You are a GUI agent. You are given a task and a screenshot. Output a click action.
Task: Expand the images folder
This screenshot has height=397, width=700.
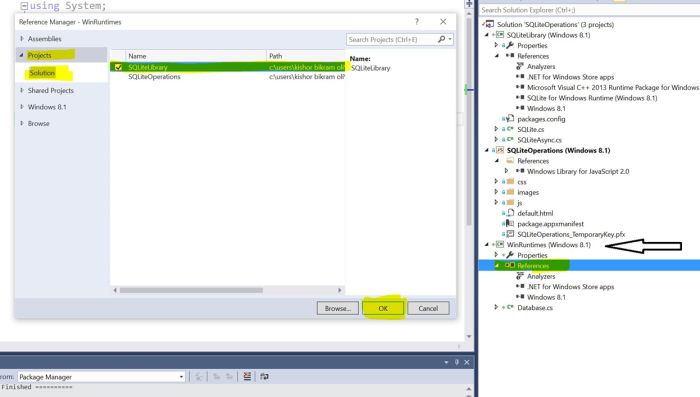[x=496, y=192]
